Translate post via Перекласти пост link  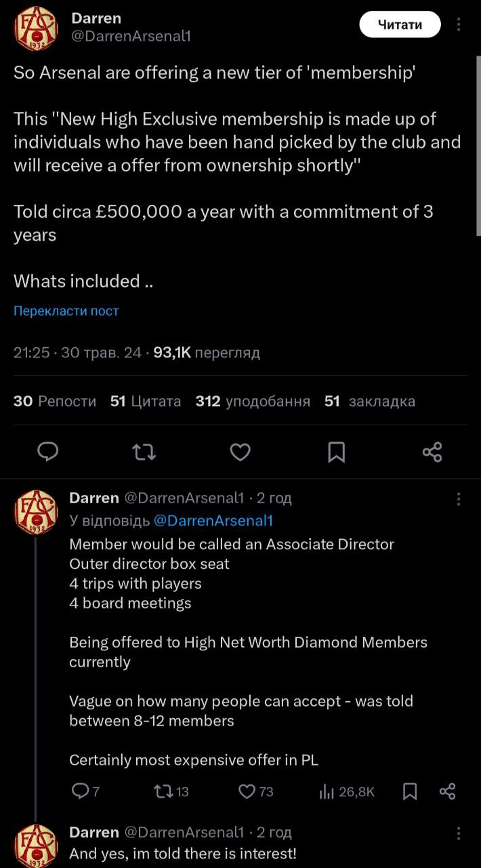point(66,311)
